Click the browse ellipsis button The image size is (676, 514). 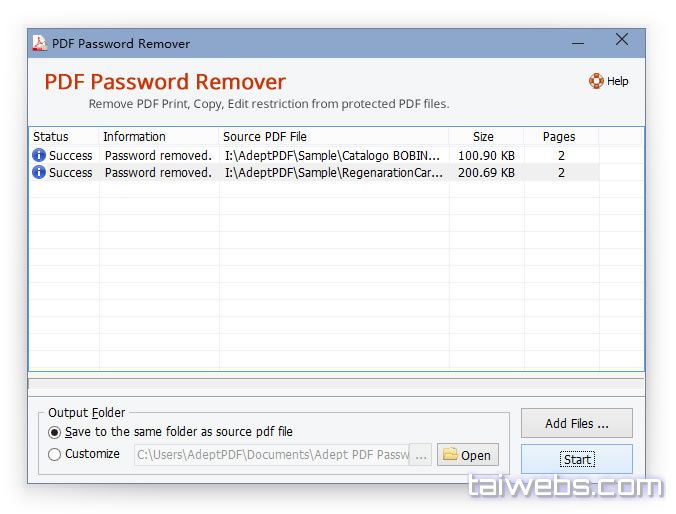coord(421,455)
